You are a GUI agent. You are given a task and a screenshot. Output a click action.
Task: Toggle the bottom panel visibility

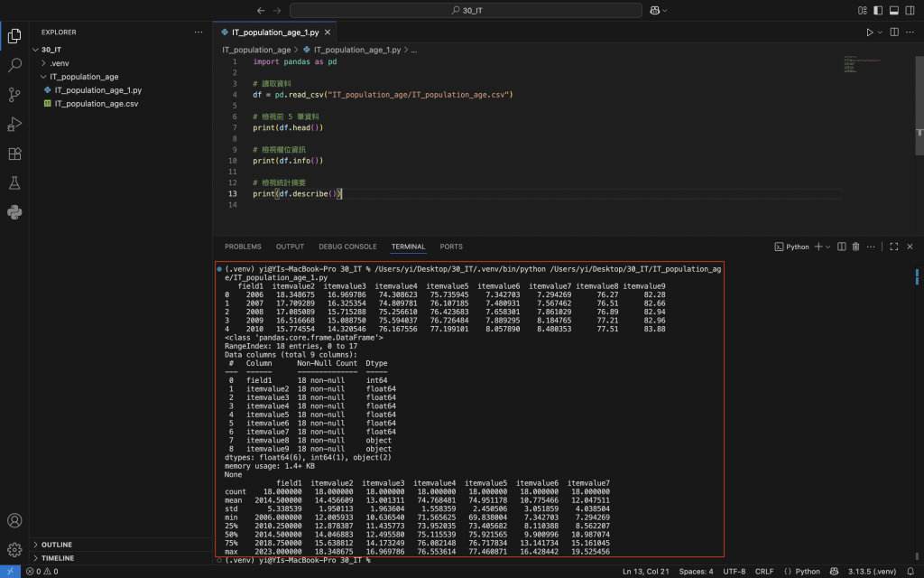pyautogui.click(x=894, y=11)
